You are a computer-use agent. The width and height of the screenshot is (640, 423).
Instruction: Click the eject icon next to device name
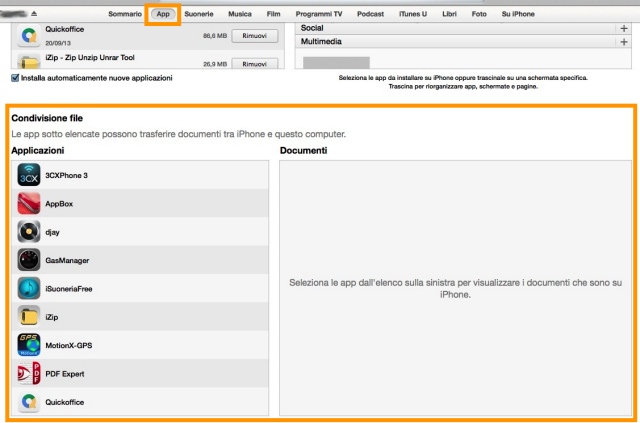[34, 13]
